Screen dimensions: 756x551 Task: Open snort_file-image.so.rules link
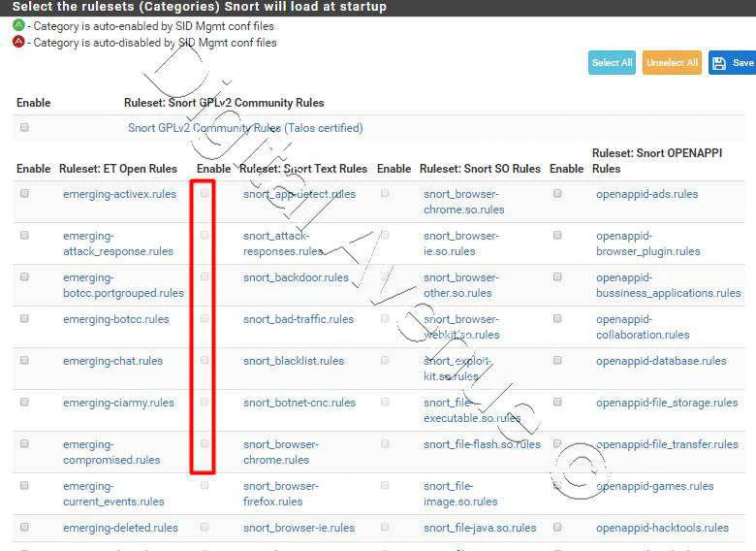click(460, 494)
